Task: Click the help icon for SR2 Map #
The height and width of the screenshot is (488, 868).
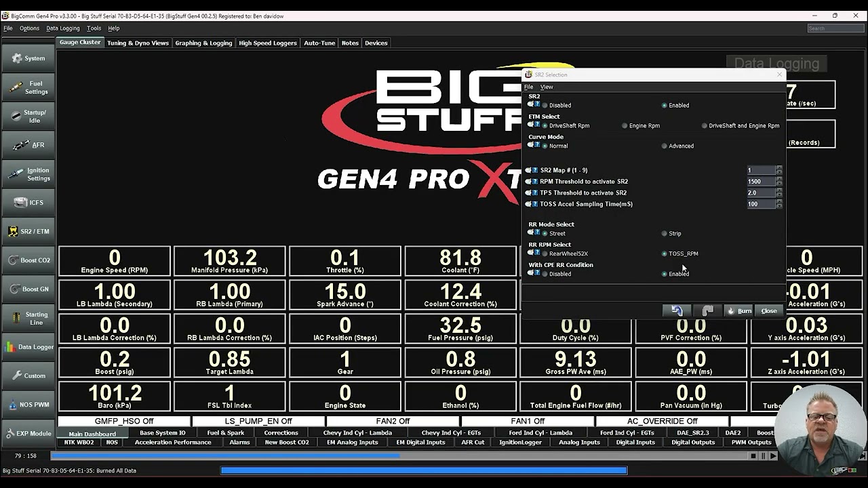Action: point(536,170)
